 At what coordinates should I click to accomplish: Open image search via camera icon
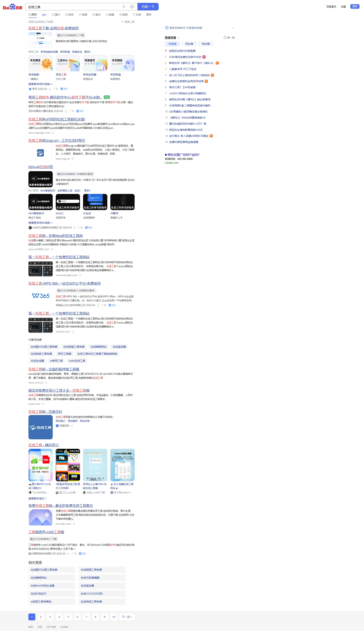[132, 7]
